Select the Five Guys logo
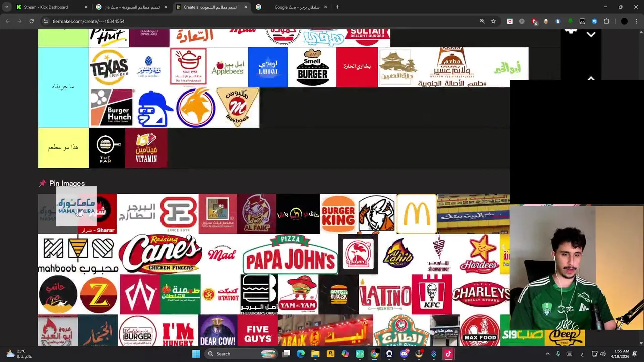Viewport: 644px width, 362px height. coord(258,331)
